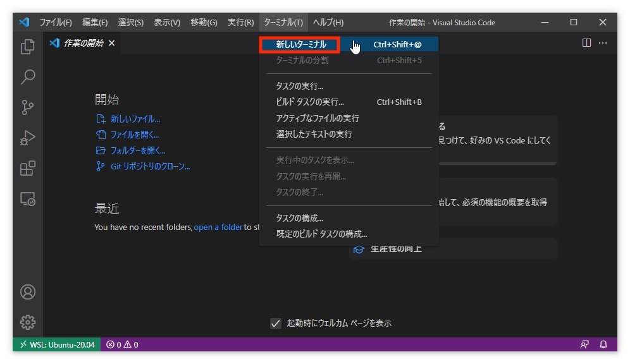Click the Git リポジトリのクローン... link

coord(151,166)
